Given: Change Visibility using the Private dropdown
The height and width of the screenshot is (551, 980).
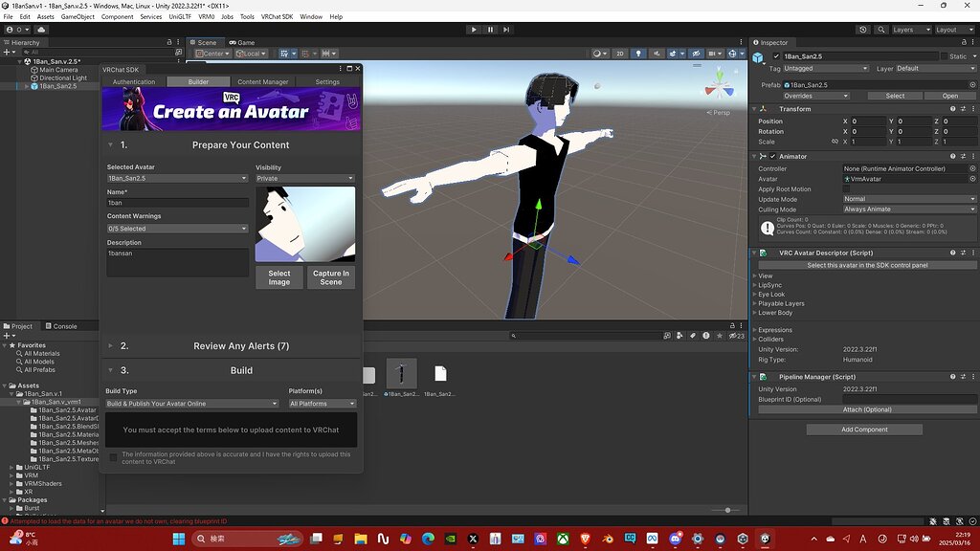Looking at the screenshot, I should pyautogui.click(x=304, y=179).
